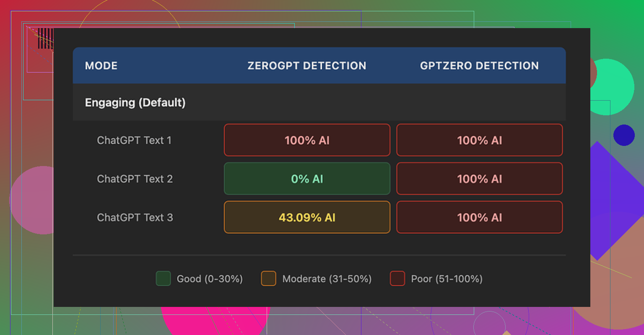Click GPTZero 100% AI result for Text 2

(x=479, y=179)
